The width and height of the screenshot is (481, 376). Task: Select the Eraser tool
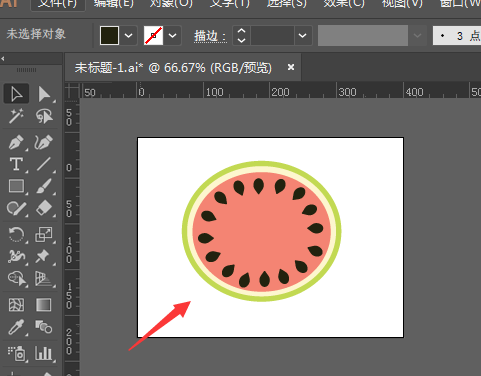pyautogui.click(x=44, y=208)
